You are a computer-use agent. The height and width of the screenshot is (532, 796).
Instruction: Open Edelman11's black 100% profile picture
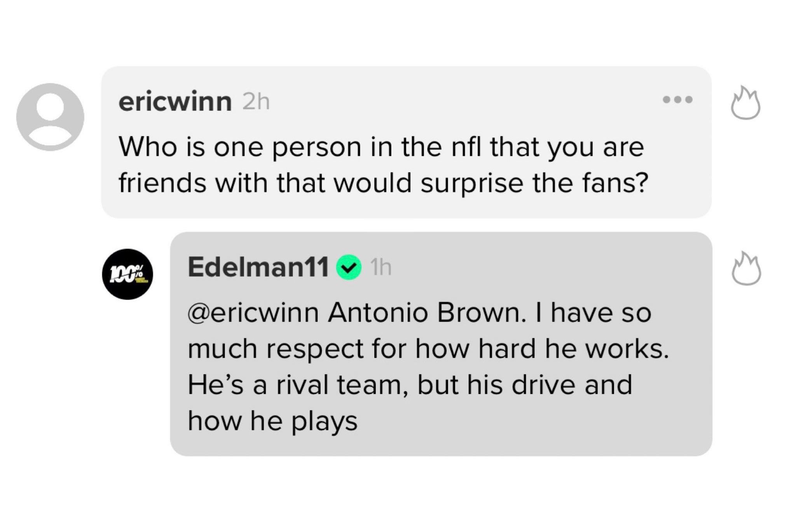coord(127,274)
